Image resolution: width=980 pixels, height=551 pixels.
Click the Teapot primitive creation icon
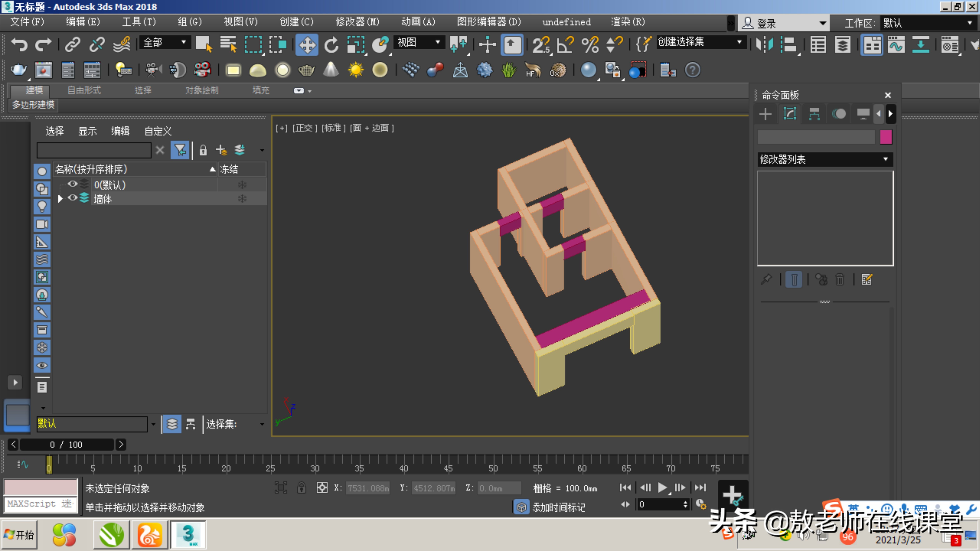[307, 70]
